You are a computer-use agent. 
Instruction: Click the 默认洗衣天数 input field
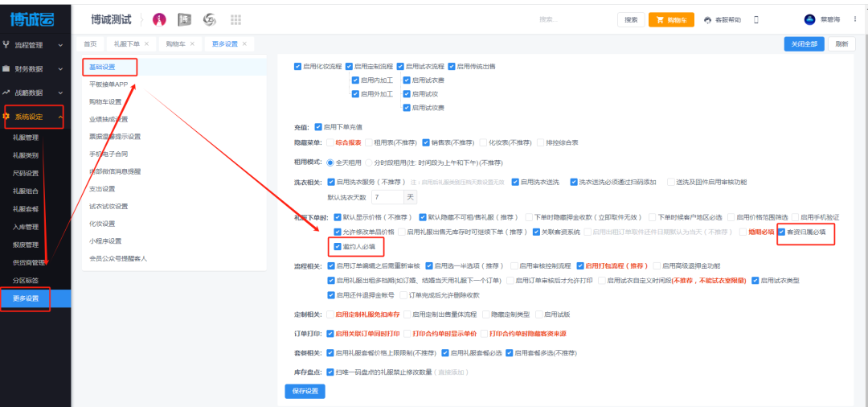point(387,196)
